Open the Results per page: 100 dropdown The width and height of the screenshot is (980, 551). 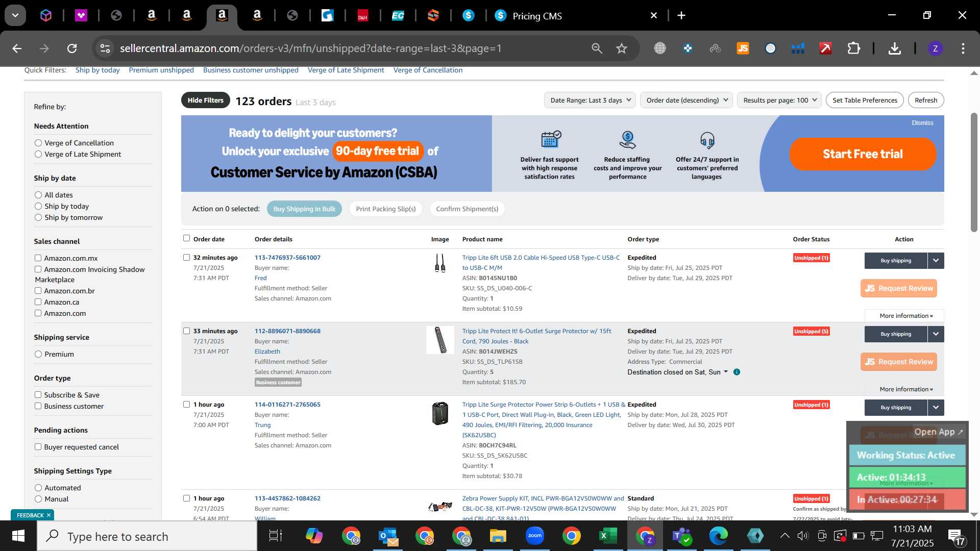coord(779,100)
